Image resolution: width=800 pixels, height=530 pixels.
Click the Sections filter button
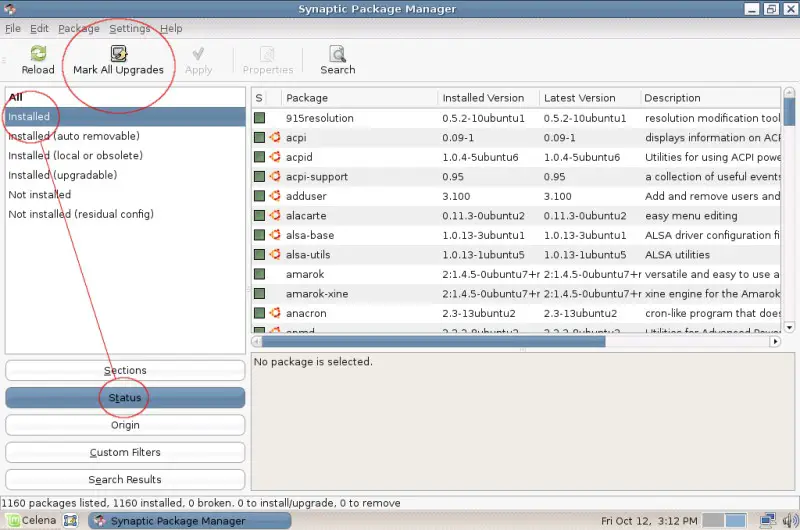125,370
